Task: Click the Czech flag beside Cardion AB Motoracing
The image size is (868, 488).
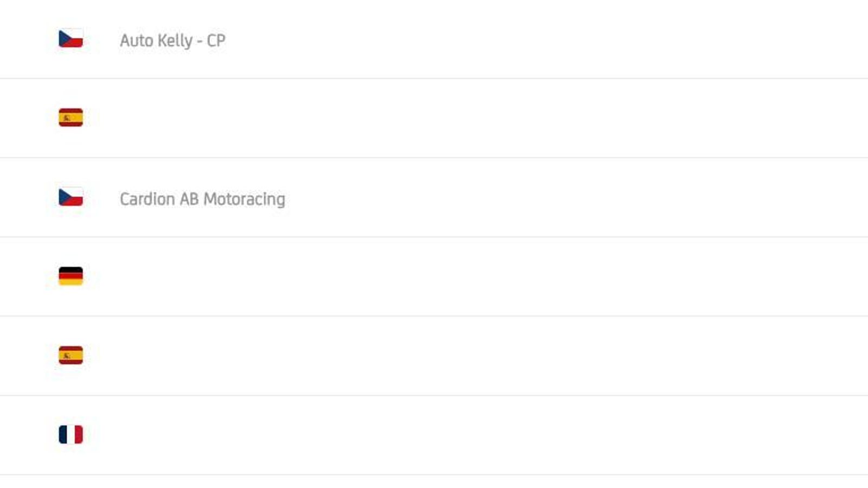Action: (71, 197)
